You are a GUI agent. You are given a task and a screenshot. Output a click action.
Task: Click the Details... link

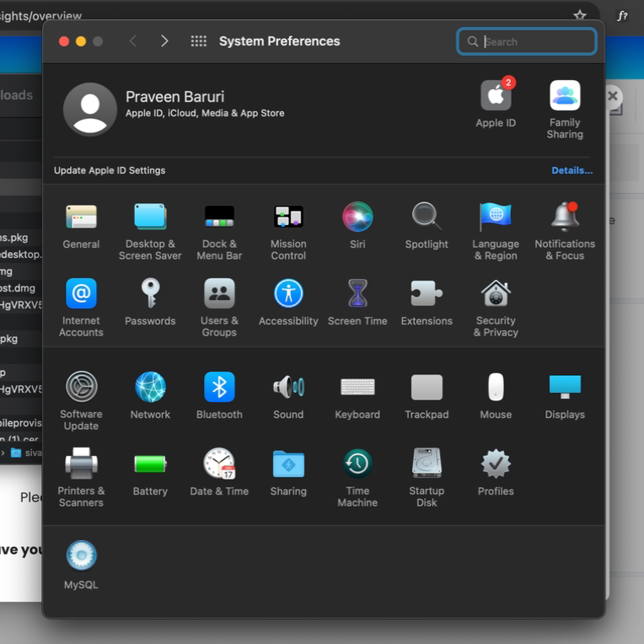tap(572, 170)
